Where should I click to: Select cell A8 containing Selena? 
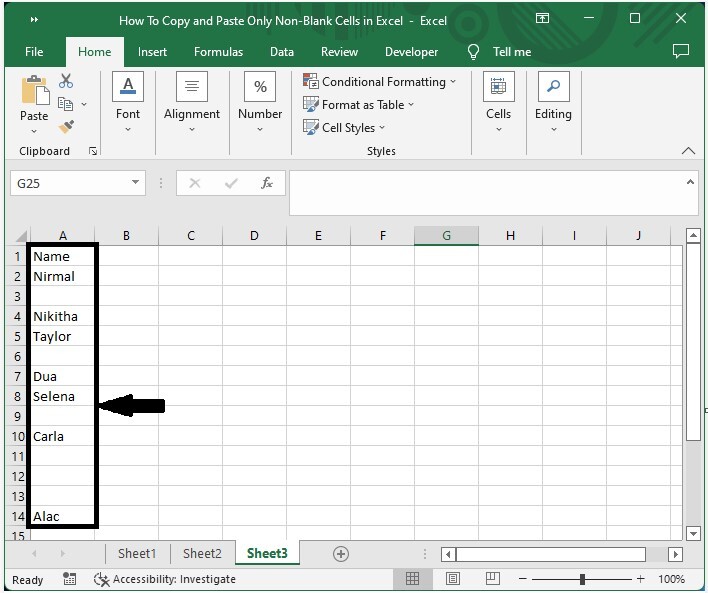click(x=62, y=397)
